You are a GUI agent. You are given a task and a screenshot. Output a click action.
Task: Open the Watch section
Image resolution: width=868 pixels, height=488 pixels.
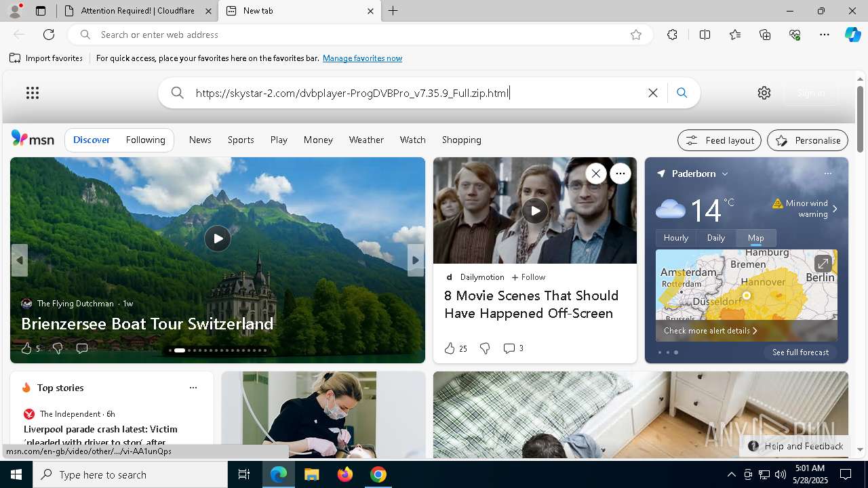point(413,140)
